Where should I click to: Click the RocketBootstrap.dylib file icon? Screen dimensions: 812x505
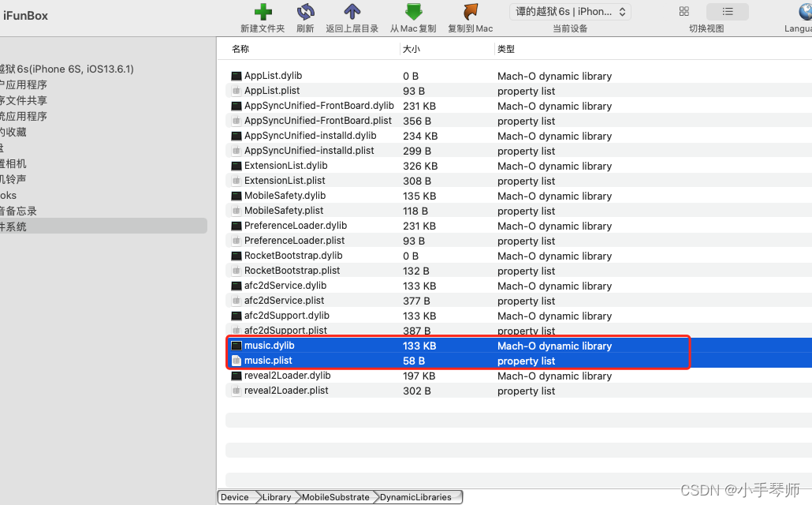(237, 256)
